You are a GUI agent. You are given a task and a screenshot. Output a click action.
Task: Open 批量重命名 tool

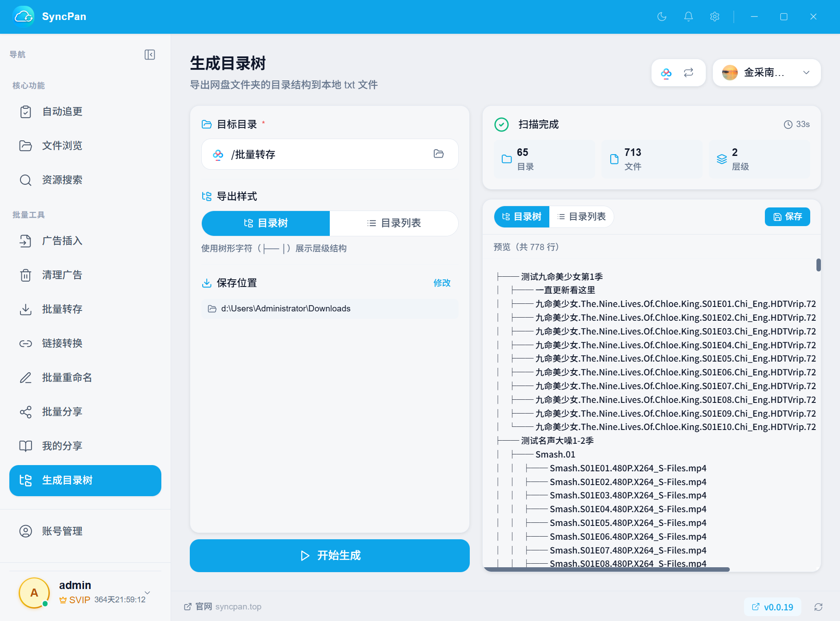pyautogui.click(x=85, y=378)
